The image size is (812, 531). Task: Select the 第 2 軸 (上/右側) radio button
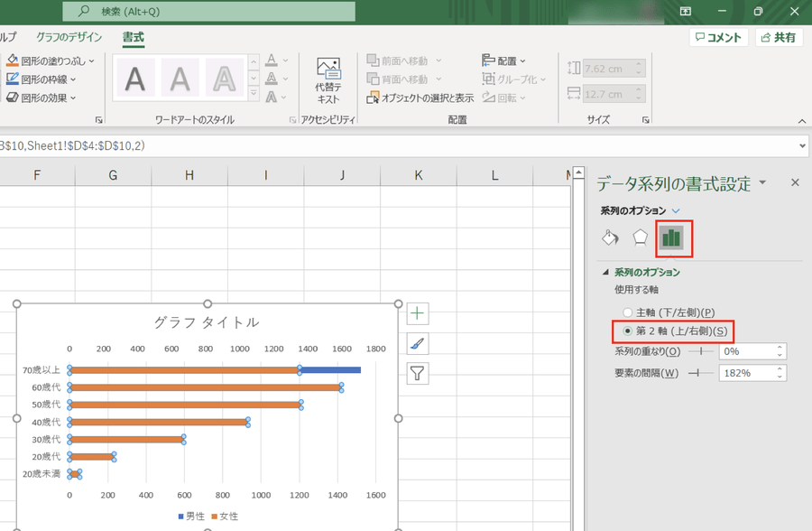tap(628, 331)
